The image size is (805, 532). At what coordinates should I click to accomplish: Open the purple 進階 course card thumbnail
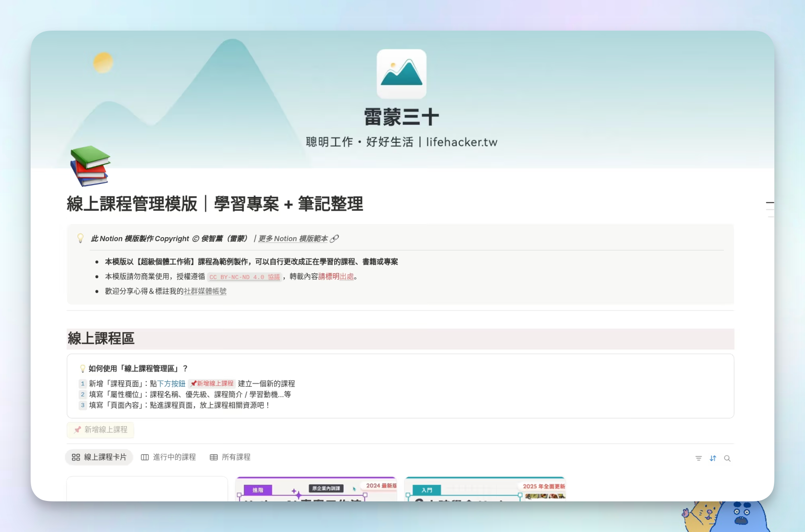pyautogui.click(x=316, y=489)
